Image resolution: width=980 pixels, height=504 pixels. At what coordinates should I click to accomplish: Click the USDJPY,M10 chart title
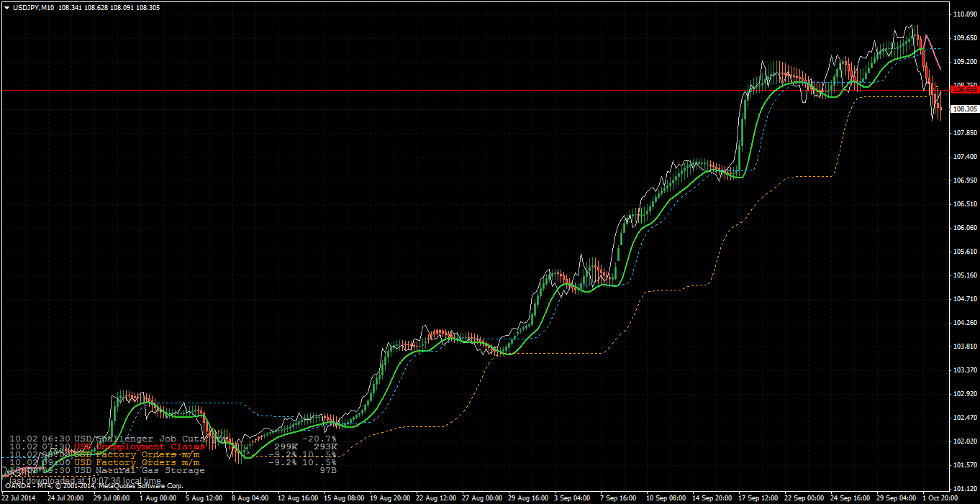tap(33, 7)
